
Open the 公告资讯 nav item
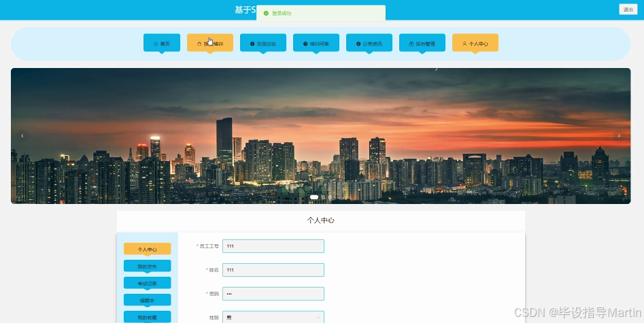pyautogui.click(x=369, y=43)
